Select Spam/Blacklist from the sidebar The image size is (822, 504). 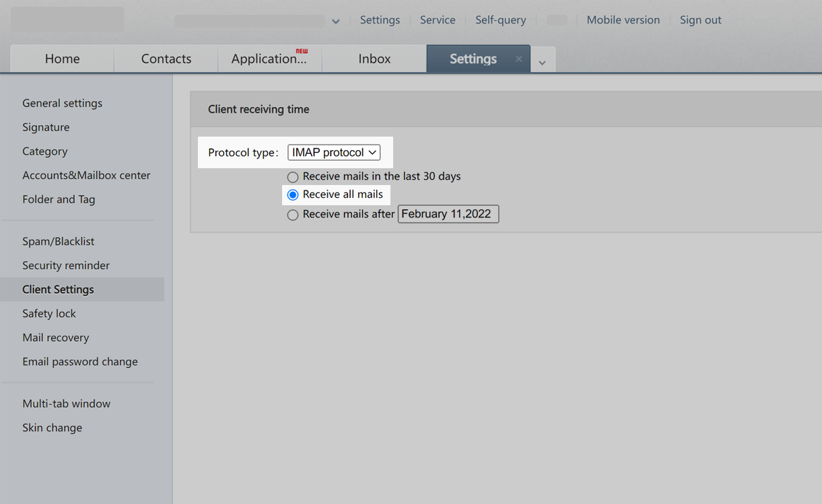[x=59, y=241]
